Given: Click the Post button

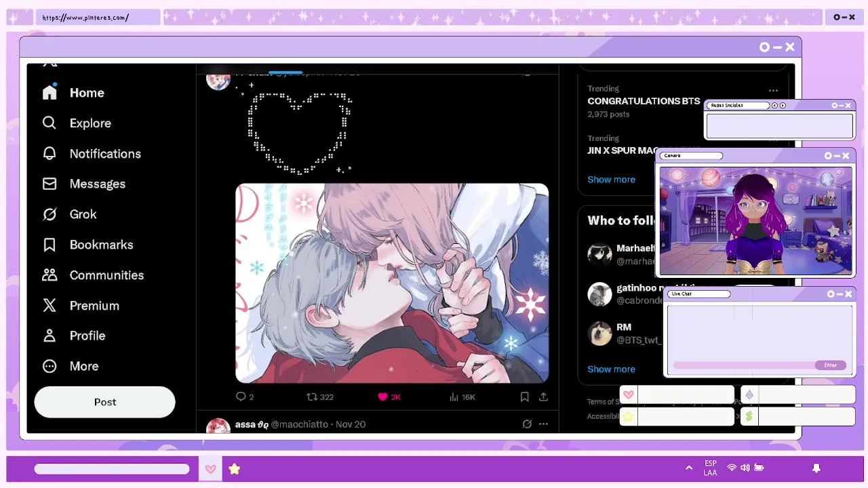Looking at the screenshot, I should (104, 402).
